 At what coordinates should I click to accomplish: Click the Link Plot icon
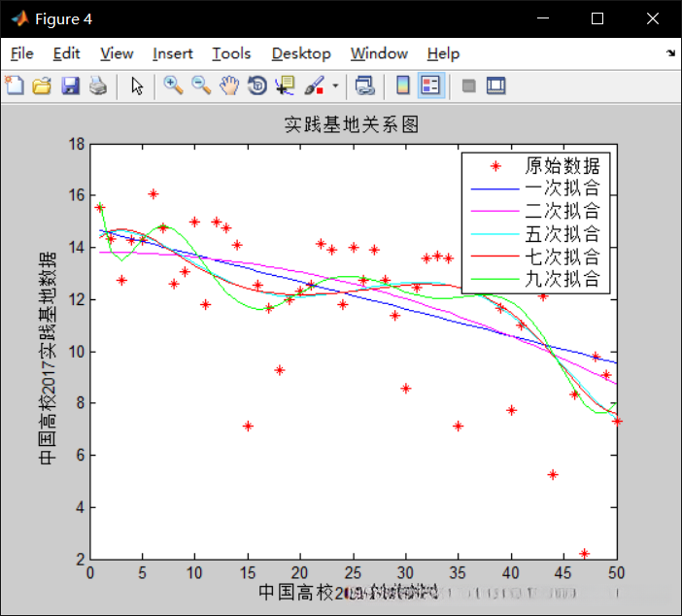click(364, 86)
